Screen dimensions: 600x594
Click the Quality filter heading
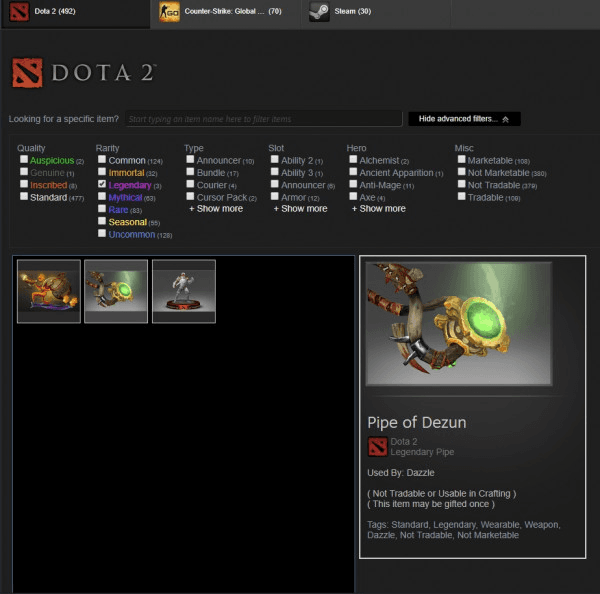tap(31, 148)
